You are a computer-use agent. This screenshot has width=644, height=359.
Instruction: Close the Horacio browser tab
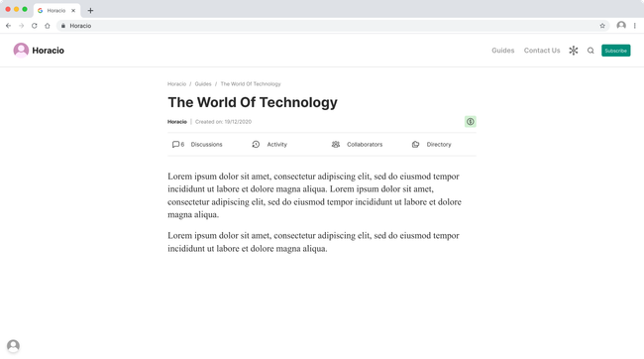point(73,11)
